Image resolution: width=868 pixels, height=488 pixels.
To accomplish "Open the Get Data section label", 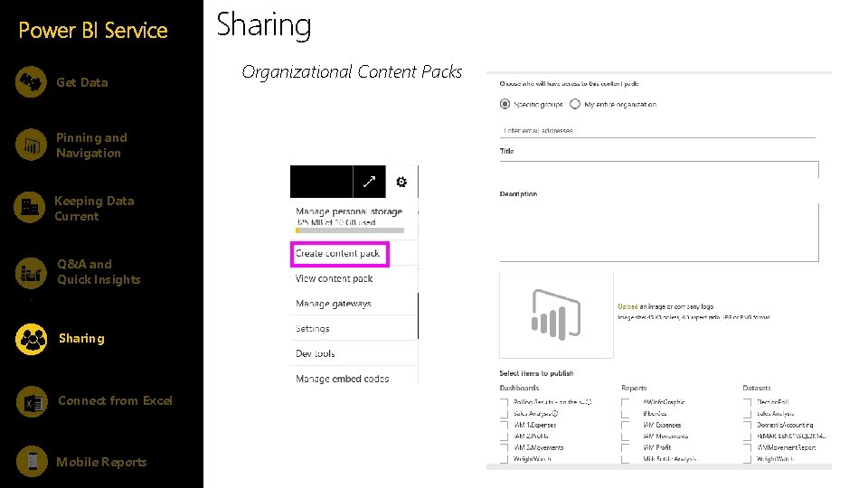I will (82, 82).
